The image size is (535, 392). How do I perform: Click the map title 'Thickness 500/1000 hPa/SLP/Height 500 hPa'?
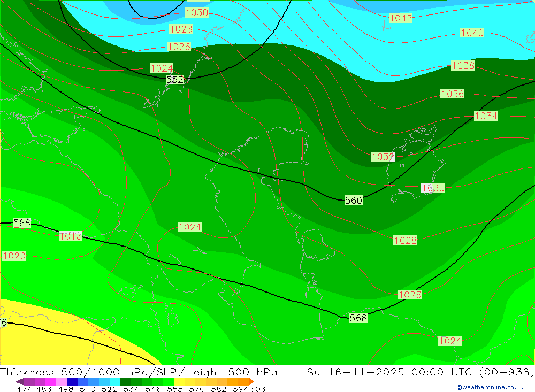click(x=139, y=372)
